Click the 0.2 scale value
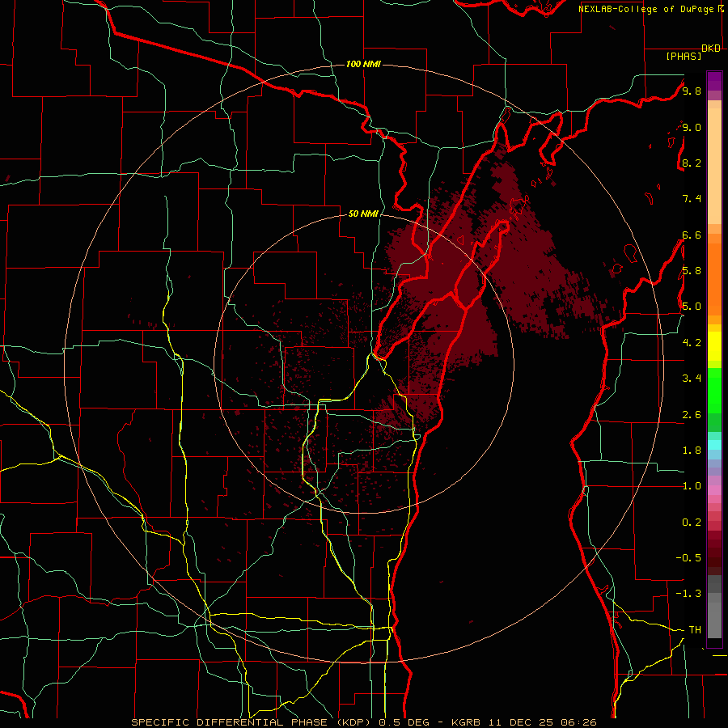728x728 pixels. pos(692,523)
